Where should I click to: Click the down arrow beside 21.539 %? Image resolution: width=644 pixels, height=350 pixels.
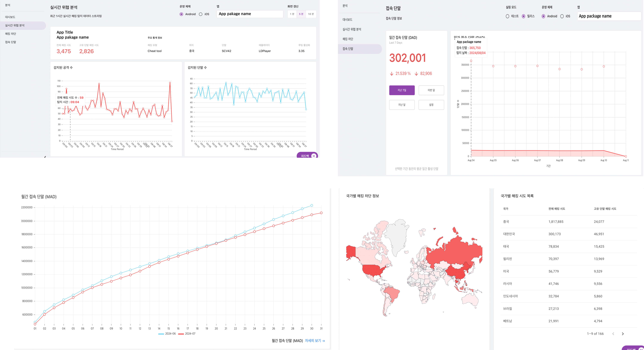[x=392, y=73]
